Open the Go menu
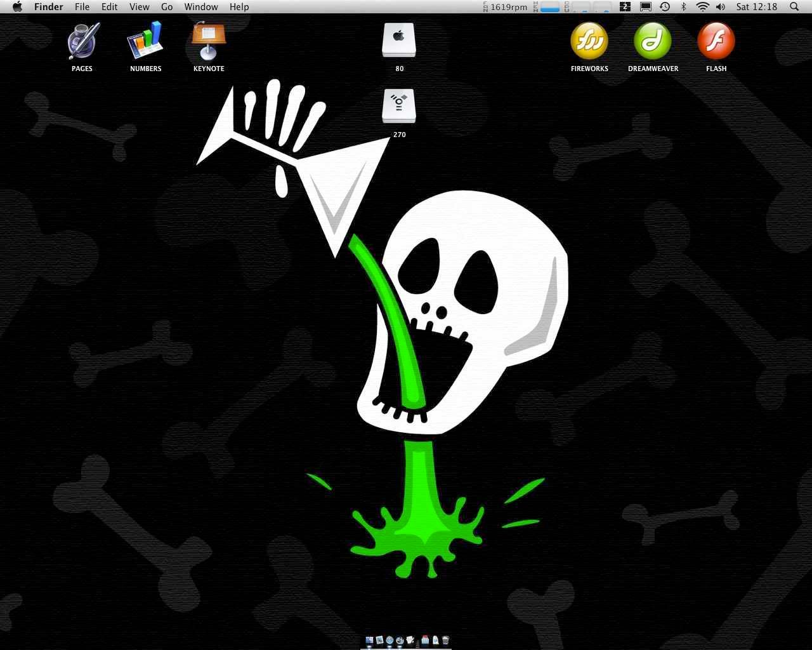This screenshot has width=812, height=650. [167, 7]
